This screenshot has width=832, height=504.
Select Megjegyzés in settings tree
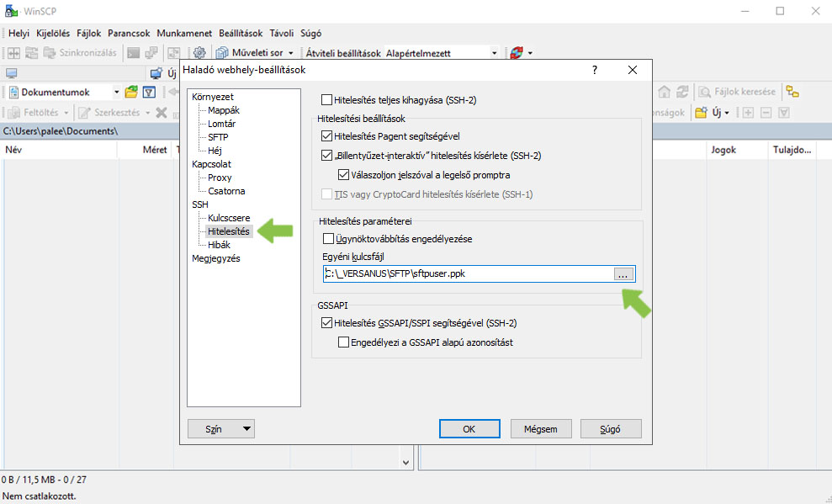click(216, 258)
